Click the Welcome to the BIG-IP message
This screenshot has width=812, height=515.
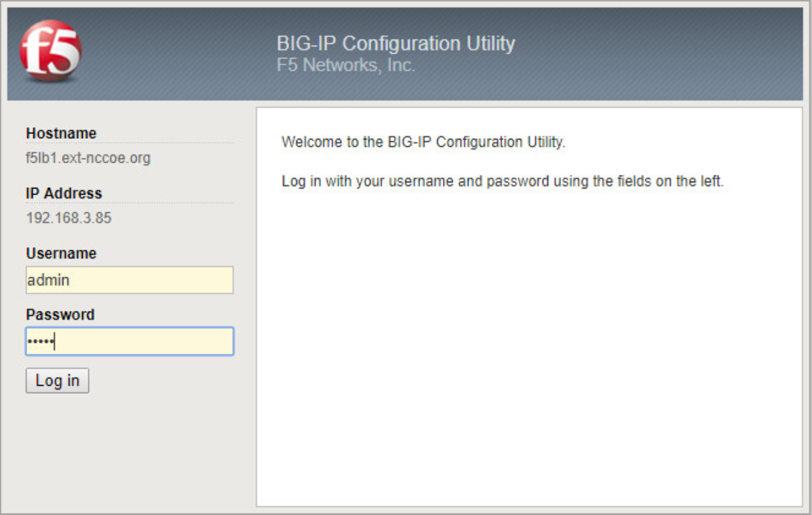[423, 142]
